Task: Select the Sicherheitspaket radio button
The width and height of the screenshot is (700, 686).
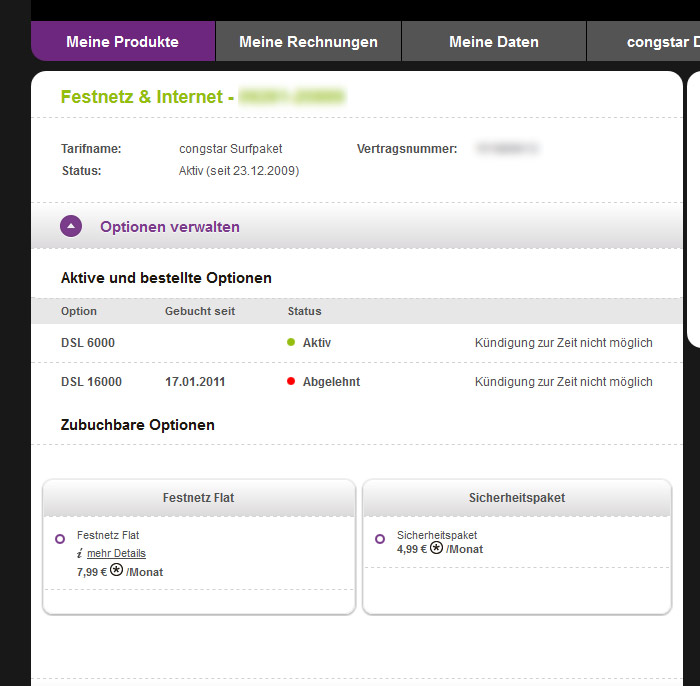Action: [380, 539]
